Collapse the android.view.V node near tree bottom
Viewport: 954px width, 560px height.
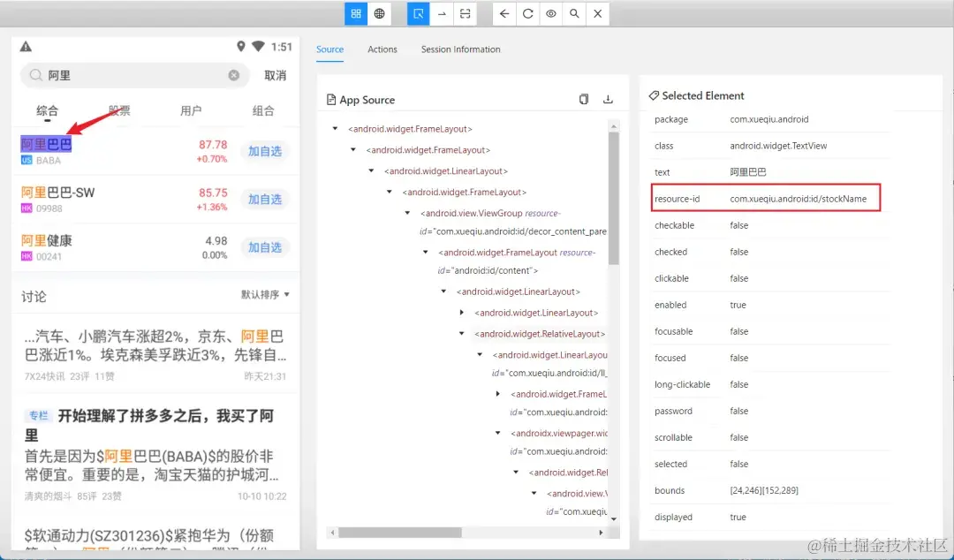534,493
